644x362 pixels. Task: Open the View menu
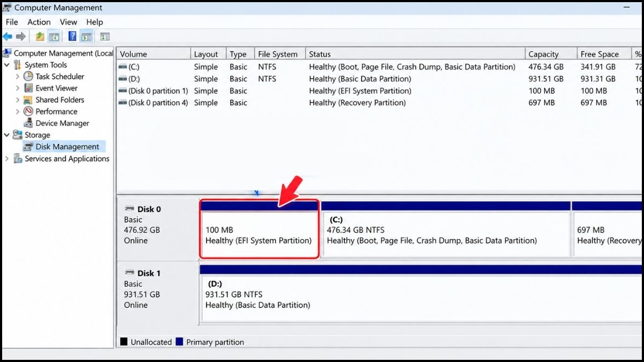coord(69,22)
